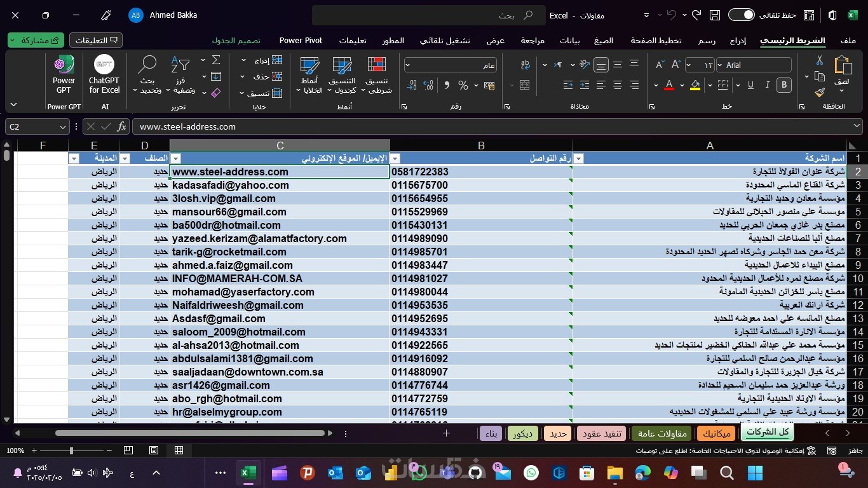Toggle Bold formatting button
Viewport: 868px width, 488px height.
tap(784, 85)
